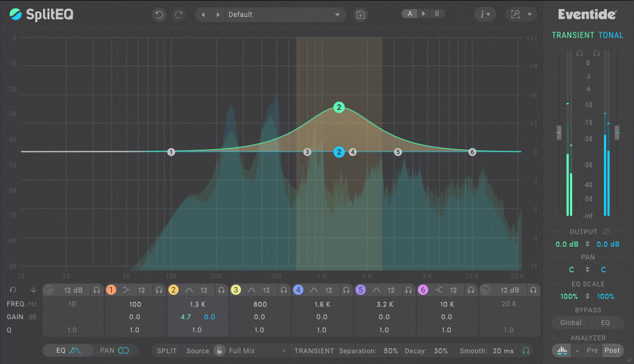Open the zoom/scale view icon

pyautogui.click(x=515, y=15)
